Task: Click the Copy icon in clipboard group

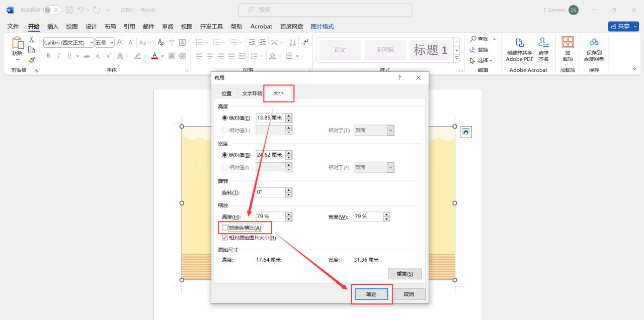Action: pos(31,50)
